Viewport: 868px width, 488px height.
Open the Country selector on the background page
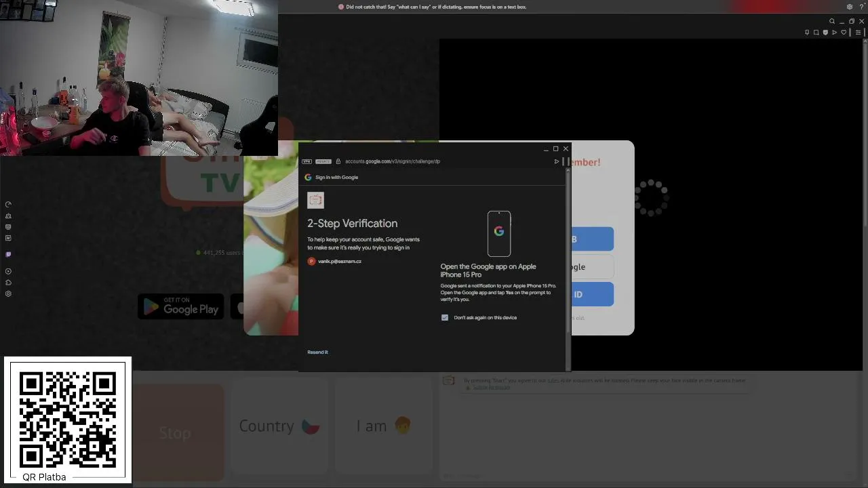(279, 426)
